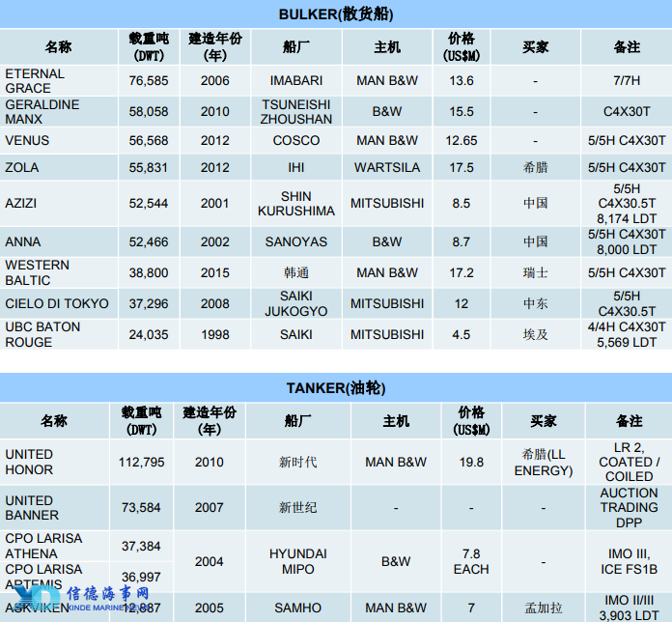This screenshot has width=672, height=622.
Task: Select the SAMHO shipyard cell
Action: click(x=297, y=608)
